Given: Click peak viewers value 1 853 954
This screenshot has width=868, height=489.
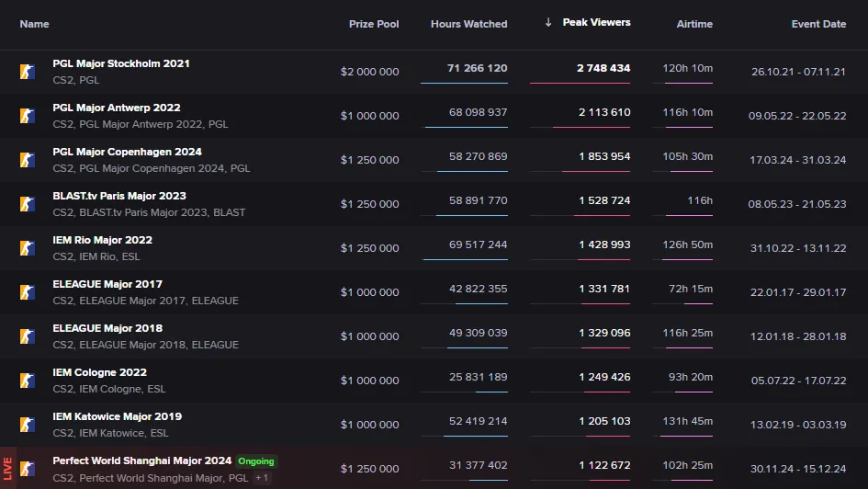Looking at the screenshot, I should click(x=604, y=156).
